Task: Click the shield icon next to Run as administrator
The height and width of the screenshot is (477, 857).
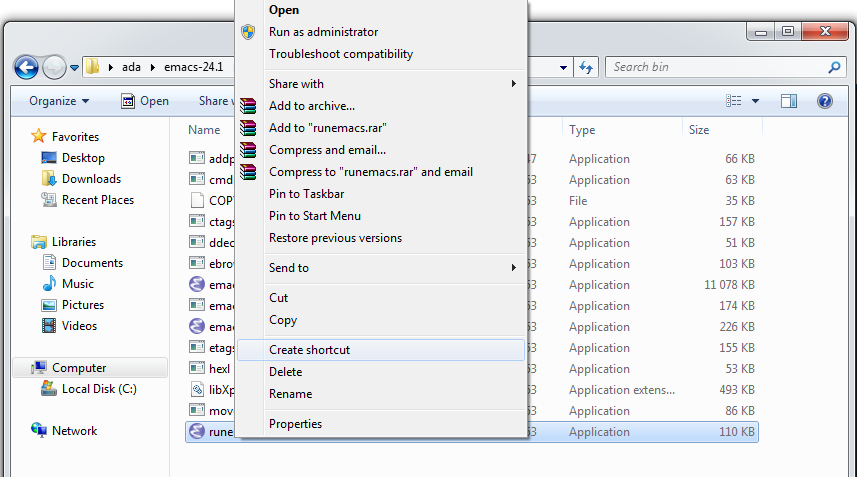Action: [248, 32]
